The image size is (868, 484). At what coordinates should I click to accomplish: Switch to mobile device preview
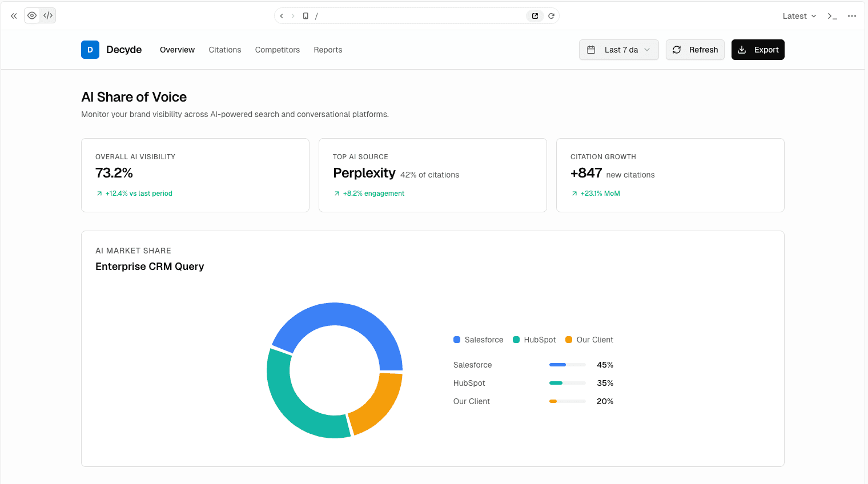306,16
